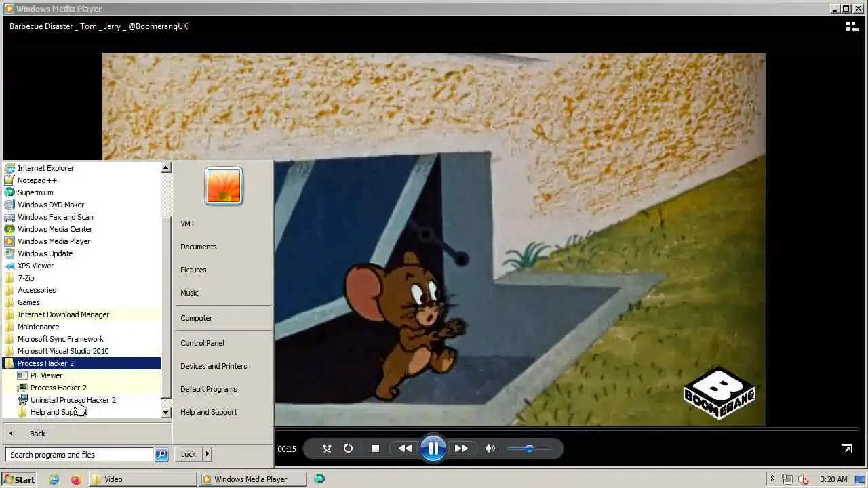Expand Microsoft Visual Studio 2010 folder
The image size is (868, 488).
pos(82,351)
